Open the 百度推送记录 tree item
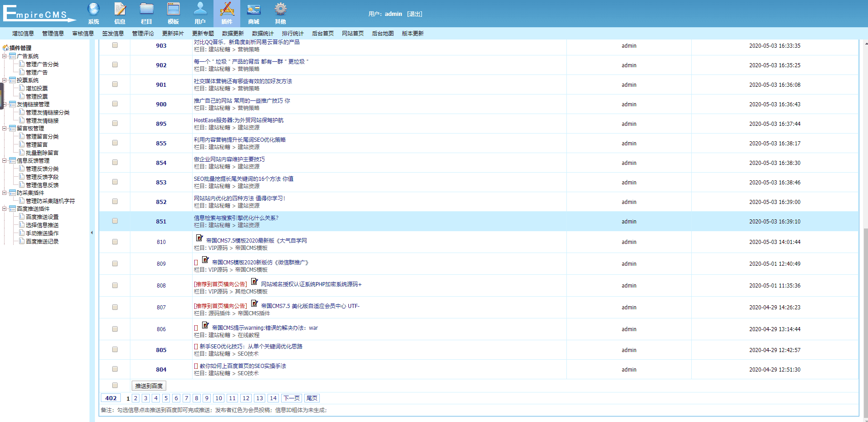The height and width of the screenshot is (422, 868). coord(42,242)
